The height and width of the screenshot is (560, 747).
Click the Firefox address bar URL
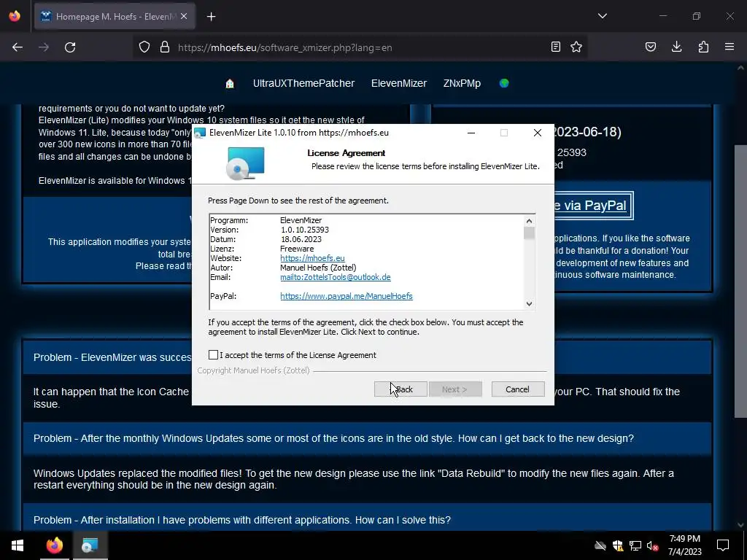(x=285, y=47)
